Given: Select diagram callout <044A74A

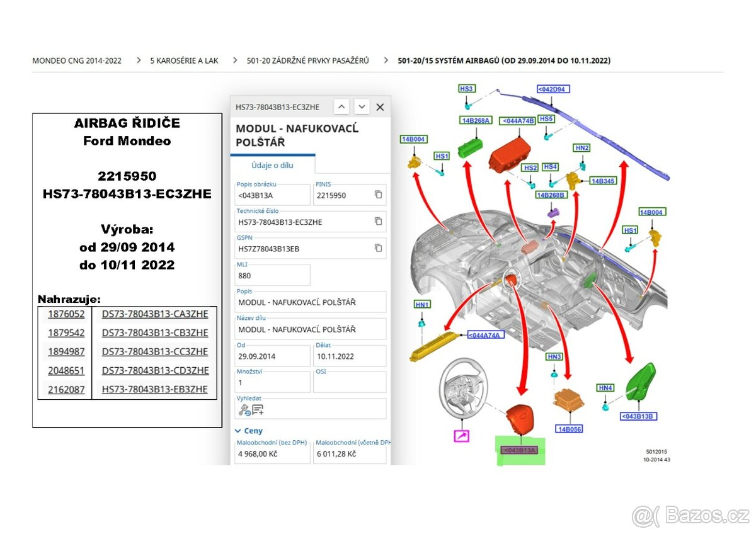Looking at the screenshot, I should click(x=485, y=335).
